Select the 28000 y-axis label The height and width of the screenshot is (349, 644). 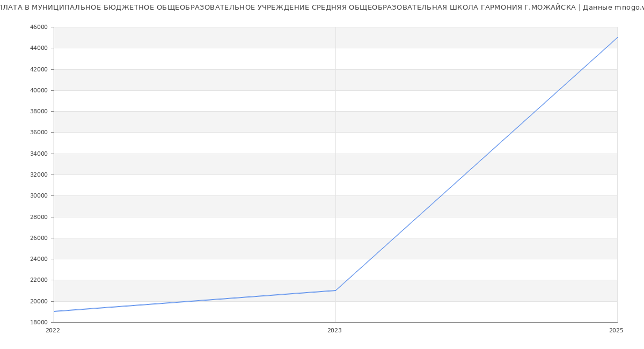click(40, 217)
